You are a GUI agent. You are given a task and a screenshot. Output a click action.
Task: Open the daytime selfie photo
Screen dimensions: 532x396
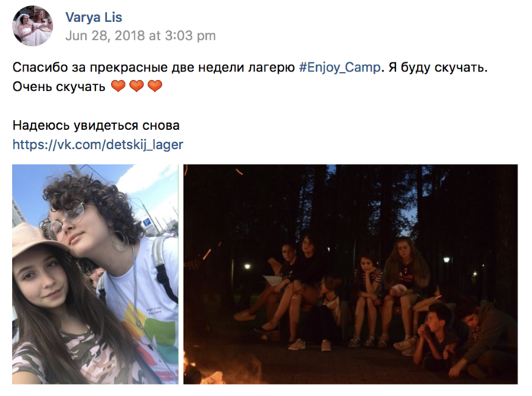pyautogui.click(x=95, y=274)
